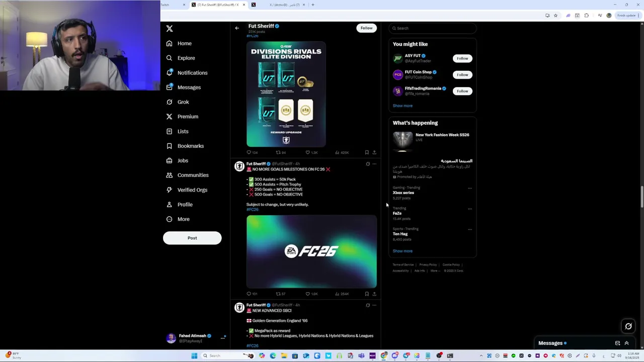This screenshot has width=644, height=362.
Task: Open Premium in the sidebar
Action: click(x=182, y=117)
